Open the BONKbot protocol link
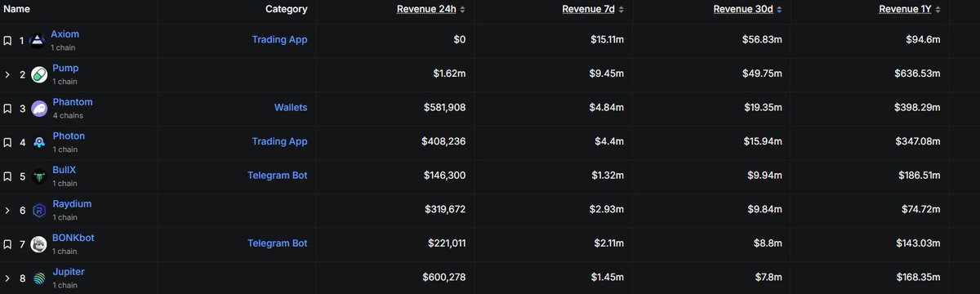This screenshot has height=294, width=980. pyautogui.click(x=73, y=238)
